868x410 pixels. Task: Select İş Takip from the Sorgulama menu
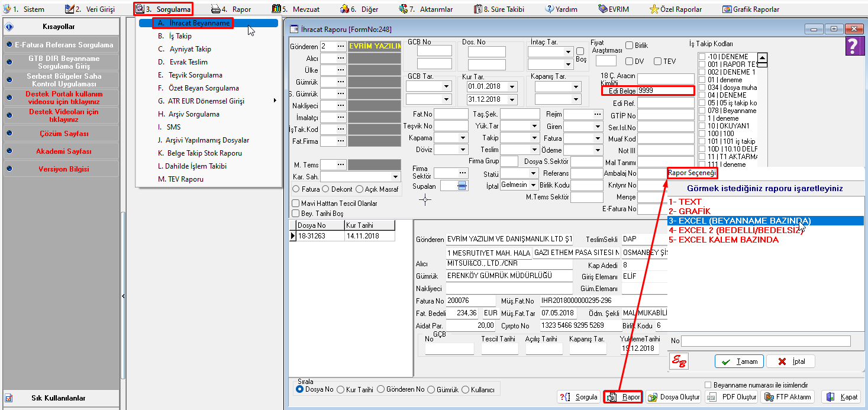pyautogui.click(x=179, y=36)
